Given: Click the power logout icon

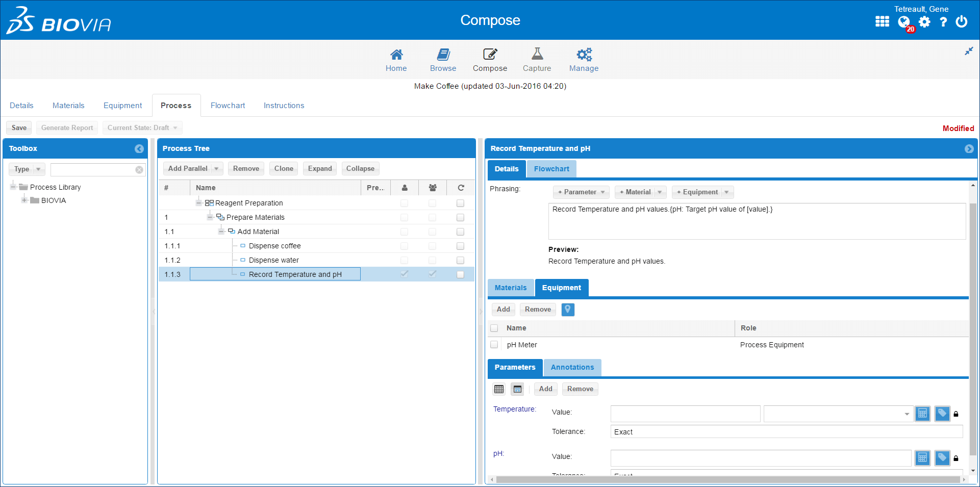Looking at the screenshot, I should click(x=962, y=22).
